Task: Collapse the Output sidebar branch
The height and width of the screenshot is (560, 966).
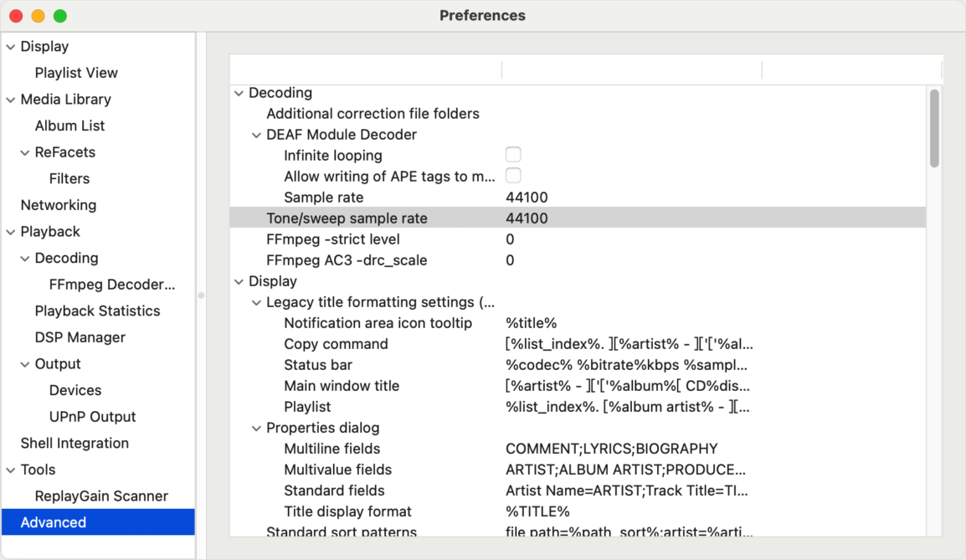Action: [x=25, y=364]
